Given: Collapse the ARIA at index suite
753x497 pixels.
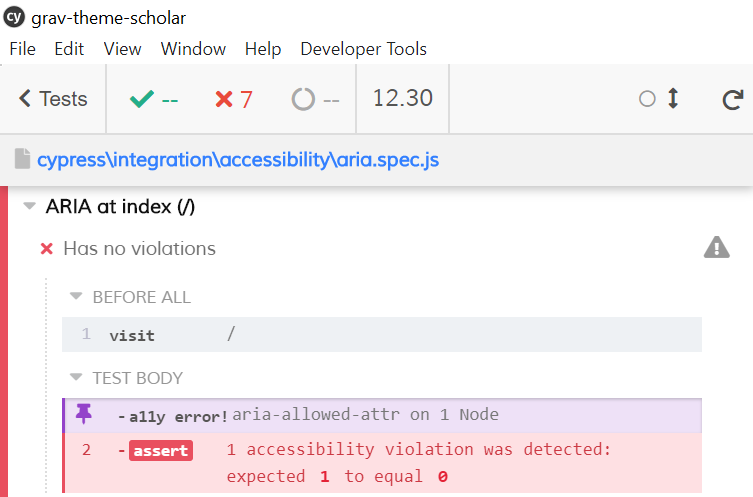Looking at the screenshot, I should (x=28, y=207).
